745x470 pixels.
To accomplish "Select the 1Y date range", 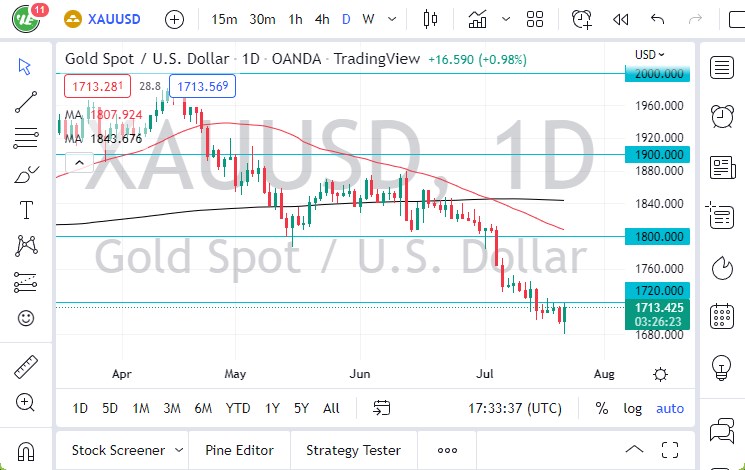I will tap(272, 408).
